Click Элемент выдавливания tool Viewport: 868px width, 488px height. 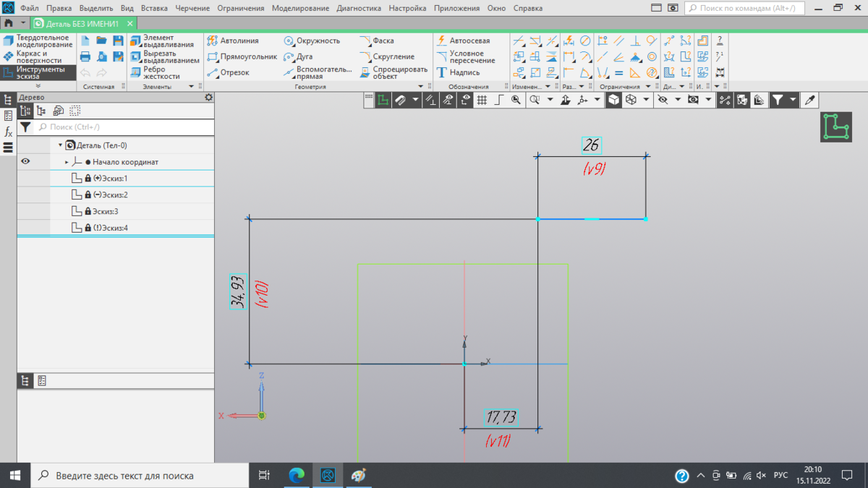point(162,41)
